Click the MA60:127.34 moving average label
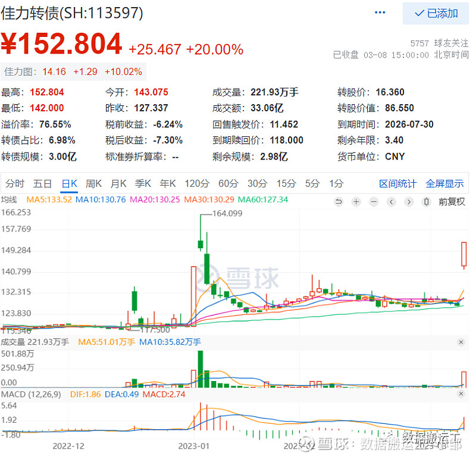The width and height of the screenshot is (476, 459). (x=263, y=199)
